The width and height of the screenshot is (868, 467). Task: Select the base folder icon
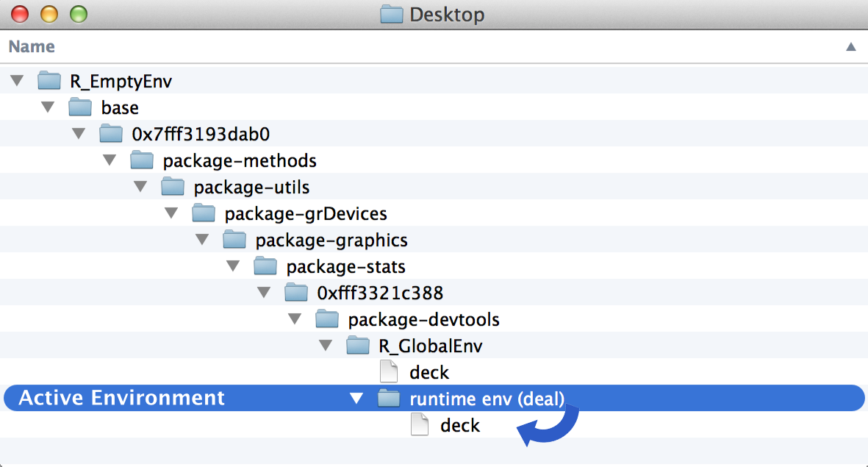(80, 107)
